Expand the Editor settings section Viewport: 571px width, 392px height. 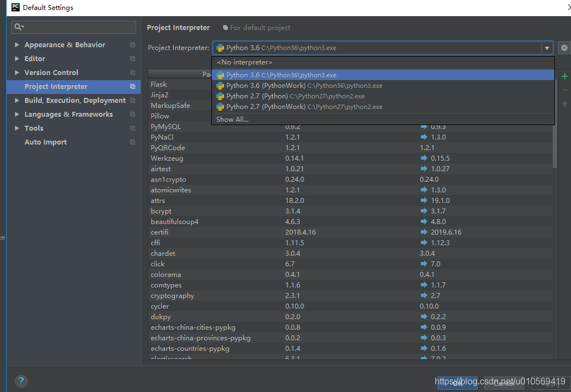[x=17, y=58]
